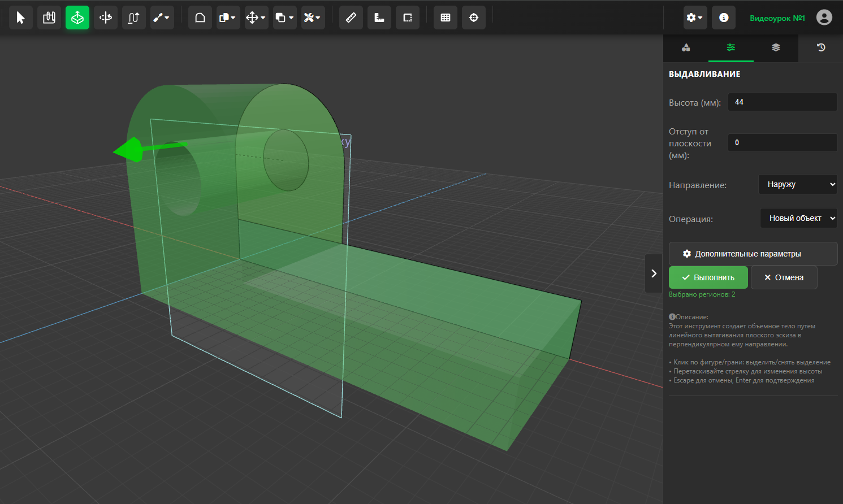Open the user account avatar
Screen dimensions: 843x504
(x=824, y=18)
